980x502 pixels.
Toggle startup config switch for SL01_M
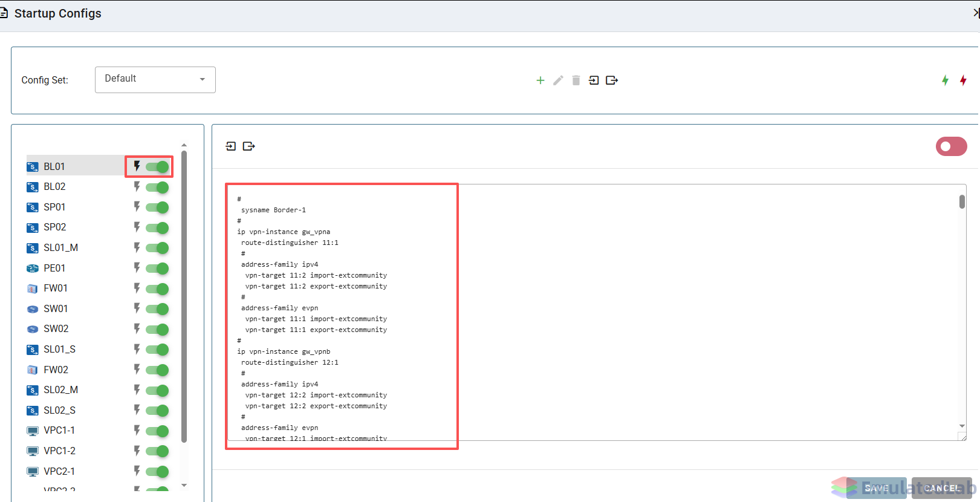point(157,248)
